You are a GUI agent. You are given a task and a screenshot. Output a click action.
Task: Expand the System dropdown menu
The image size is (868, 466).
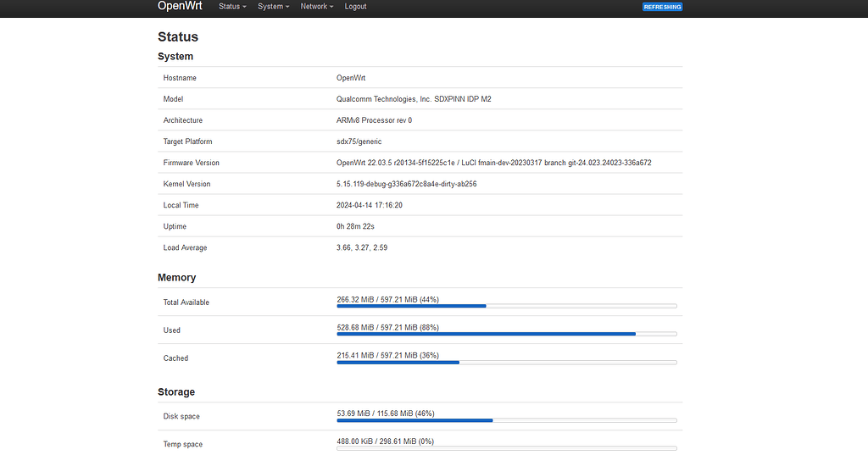tap(273, 7)
